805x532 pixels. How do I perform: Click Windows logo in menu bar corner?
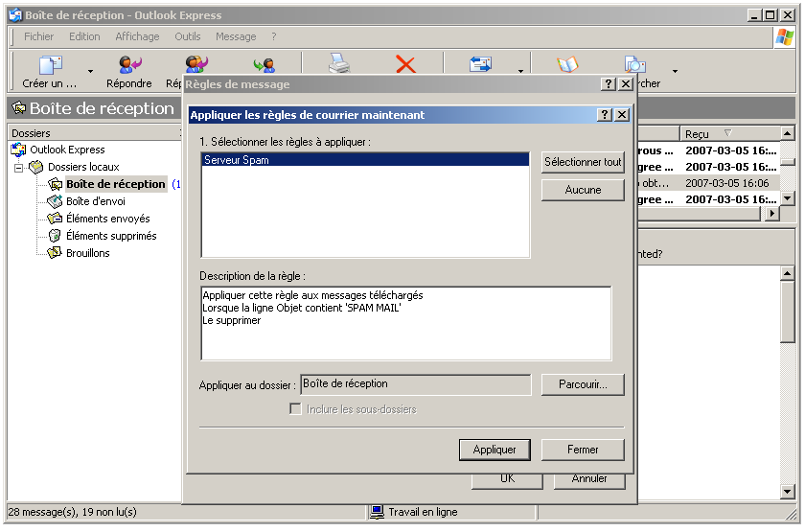[x=785, y=37]
